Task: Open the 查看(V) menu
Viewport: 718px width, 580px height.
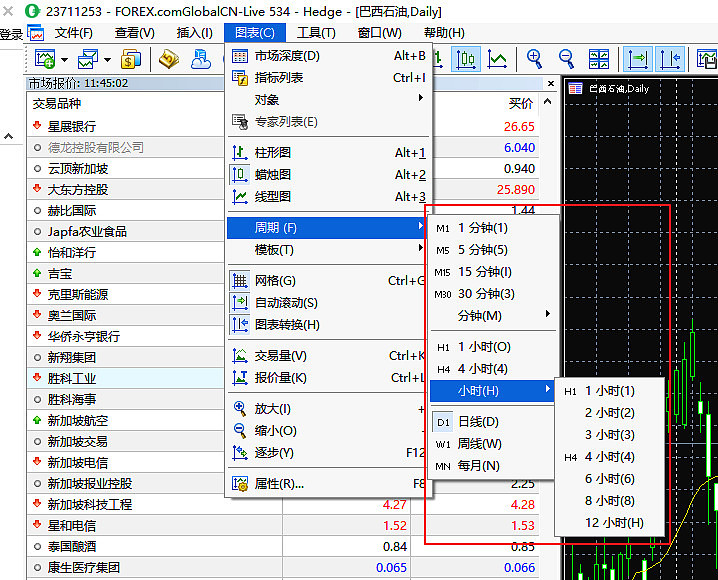Action: (x=135, y=33)
